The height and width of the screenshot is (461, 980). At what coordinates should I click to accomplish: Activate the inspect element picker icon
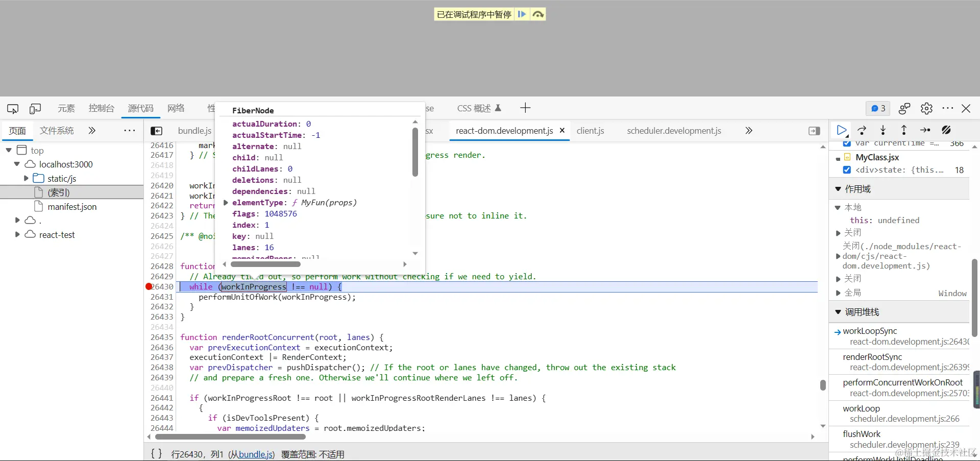pos(13,109)
